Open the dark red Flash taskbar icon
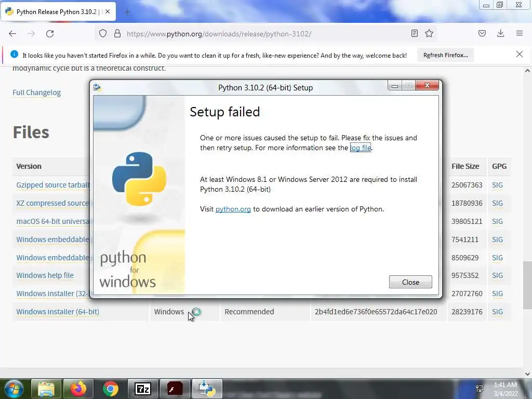The height and width of the screenshot is (399, 532). [175, 389]
